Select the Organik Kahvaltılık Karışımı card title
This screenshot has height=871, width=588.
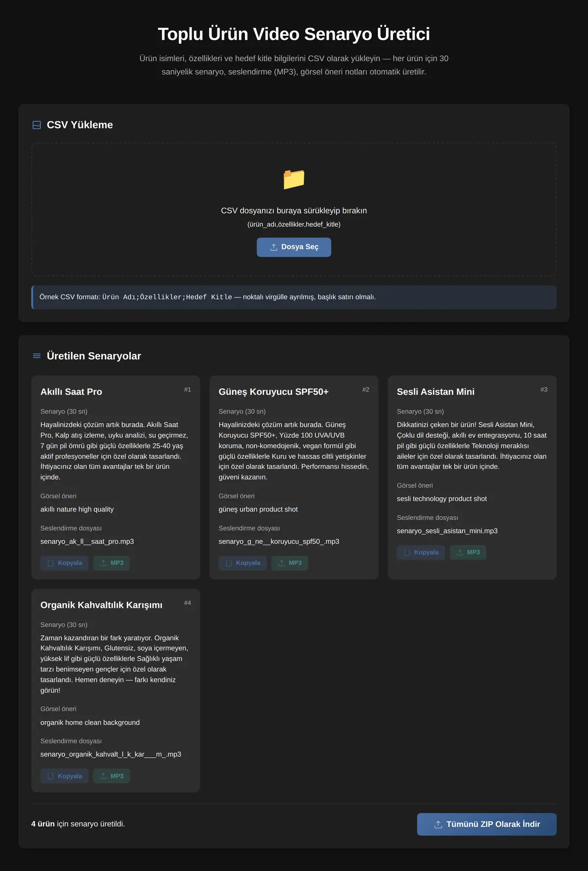[x=101, y=605]
